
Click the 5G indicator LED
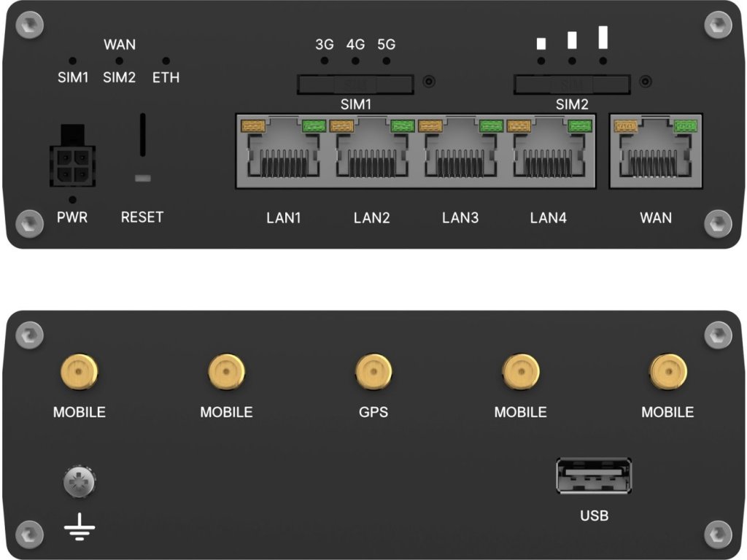pyautogui.click(x=387, y=61)
